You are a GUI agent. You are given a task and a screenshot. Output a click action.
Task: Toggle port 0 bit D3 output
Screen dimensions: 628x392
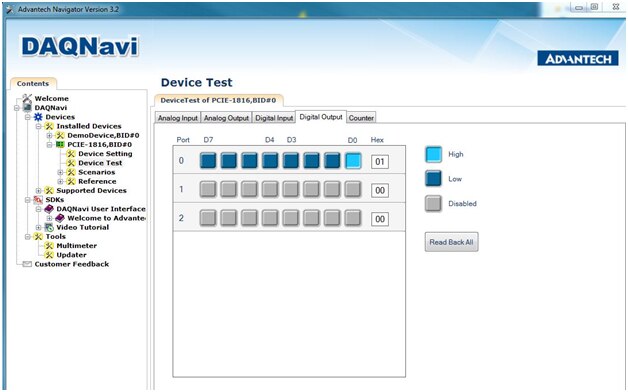point(291,161)
